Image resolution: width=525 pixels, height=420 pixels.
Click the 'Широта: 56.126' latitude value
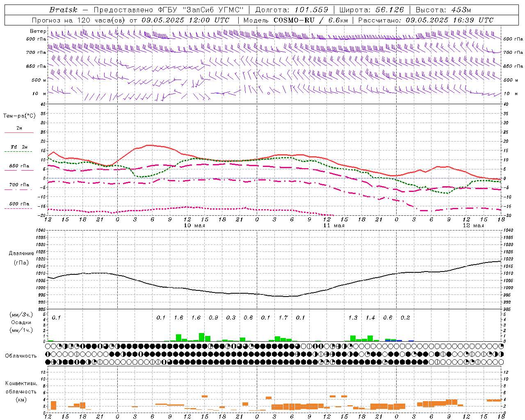pyautogui.click(x=372, y=10)
